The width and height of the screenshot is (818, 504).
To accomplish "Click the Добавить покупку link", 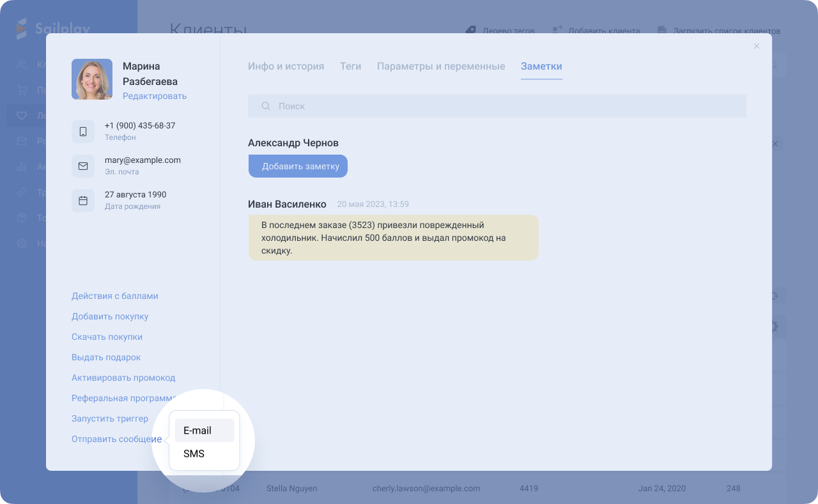I will click(x=110, y=316).
